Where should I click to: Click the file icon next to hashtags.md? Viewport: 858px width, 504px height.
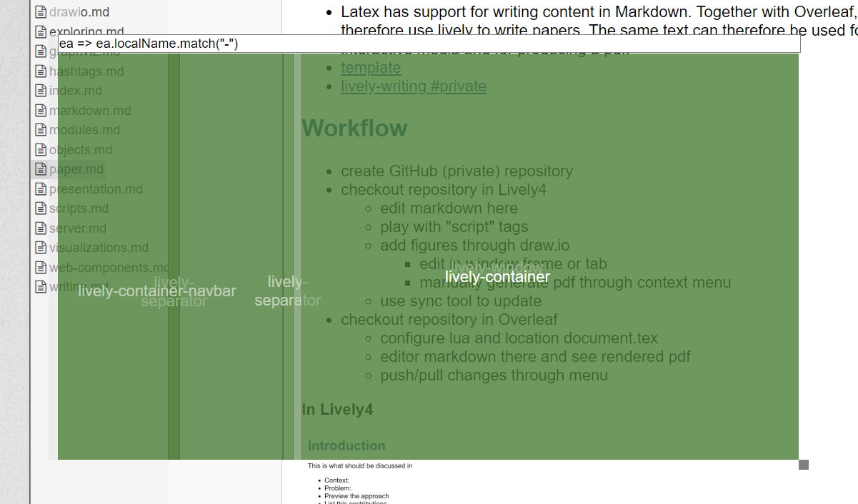click(x=41, y=71)
